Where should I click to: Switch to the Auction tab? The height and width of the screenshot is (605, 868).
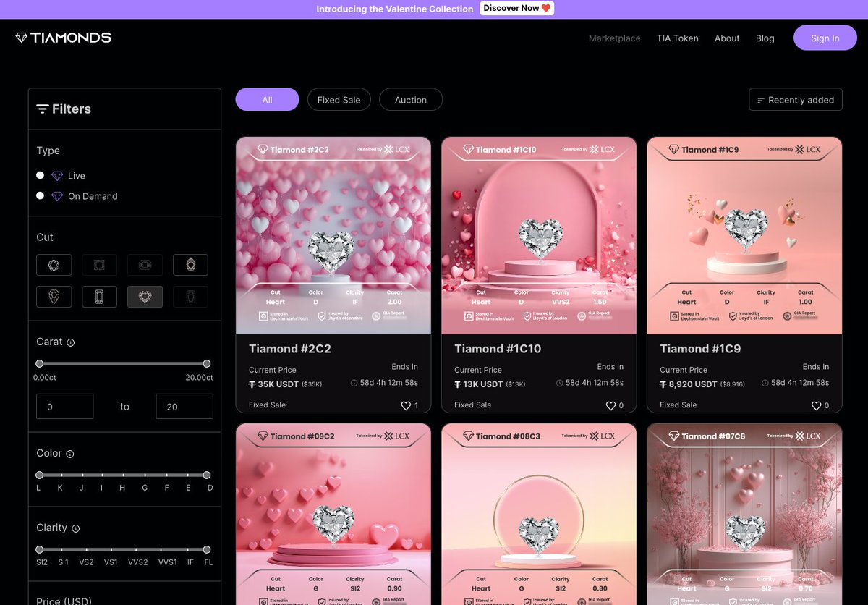tap(411, 100)
